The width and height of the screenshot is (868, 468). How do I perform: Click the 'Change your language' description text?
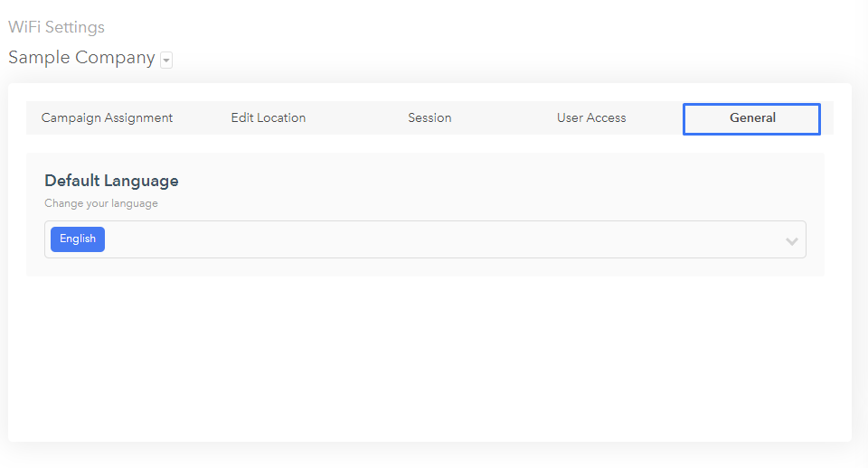point(101,203)
